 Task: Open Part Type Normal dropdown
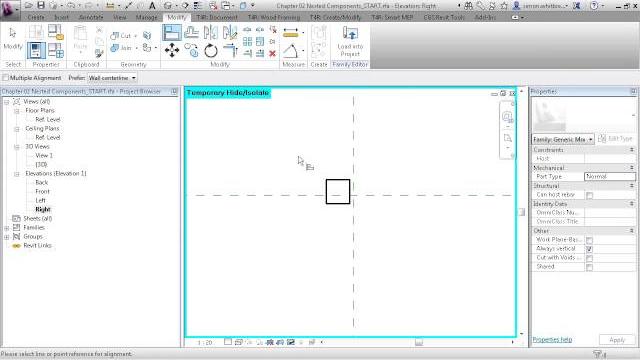[x=610, y=176]
